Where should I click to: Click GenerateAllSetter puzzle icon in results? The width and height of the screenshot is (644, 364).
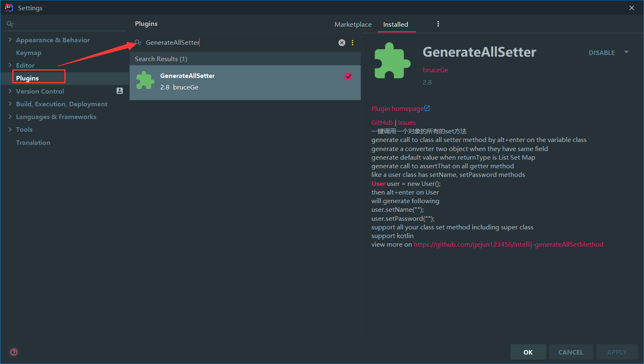[145, 80]
